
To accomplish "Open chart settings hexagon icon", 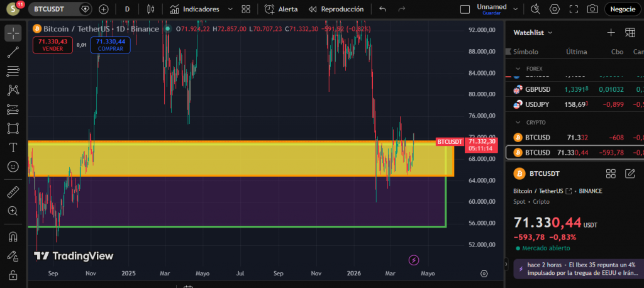I will [x=554, y=9].
